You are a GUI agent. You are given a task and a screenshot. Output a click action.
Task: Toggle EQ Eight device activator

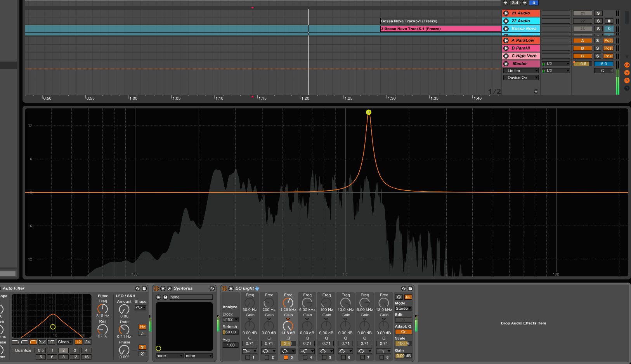tap(224, 288)
